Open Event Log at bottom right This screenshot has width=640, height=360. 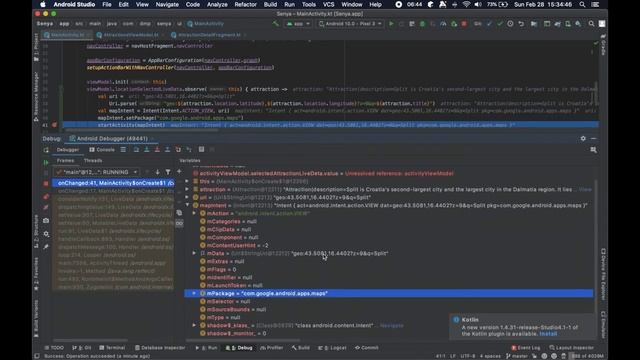pos(526,348)
